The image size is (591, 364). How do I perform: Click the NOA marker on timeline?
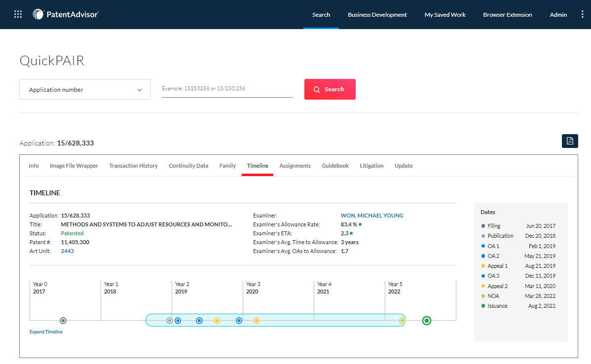403,321
